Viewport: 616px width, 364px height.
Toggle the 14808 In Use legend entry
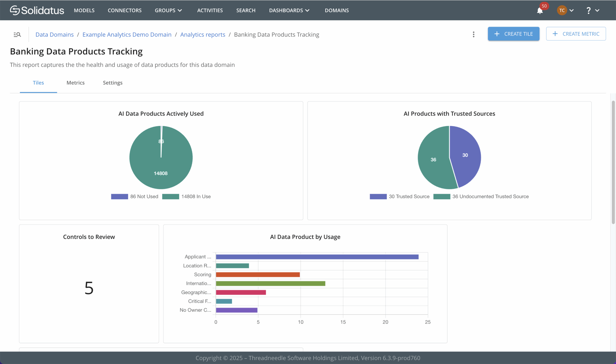pos(186,197)
